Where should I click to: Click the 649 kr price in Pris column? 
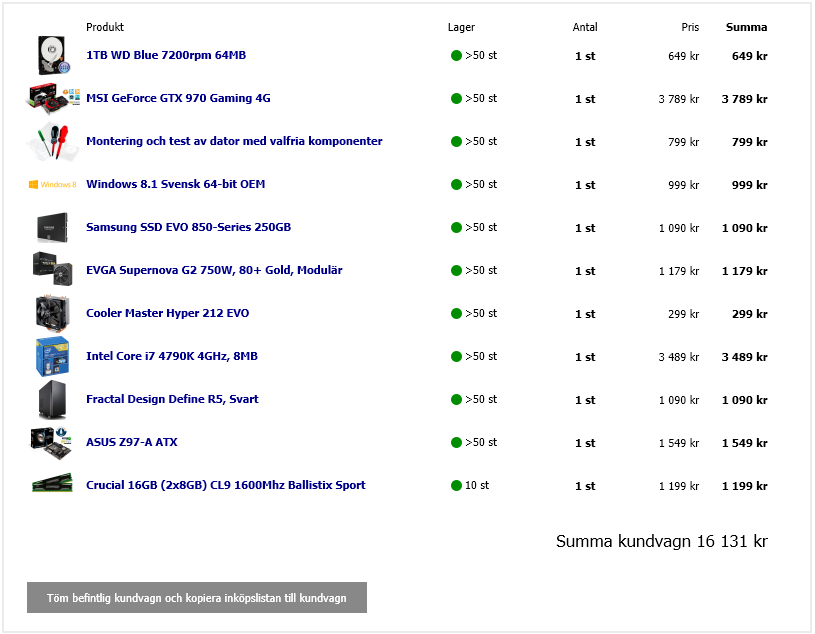click(683, 56)
